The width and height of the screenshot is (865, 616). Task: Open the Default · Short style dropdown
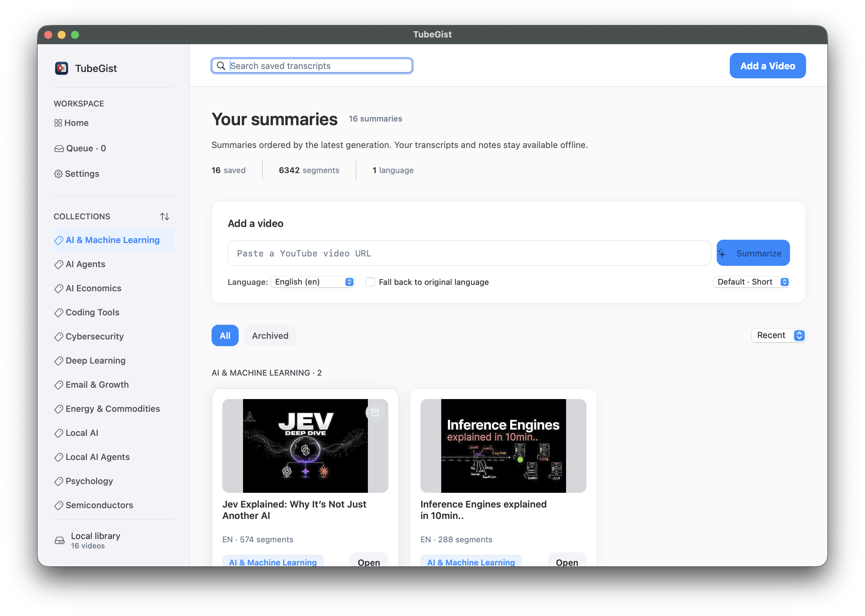[752, 282]
